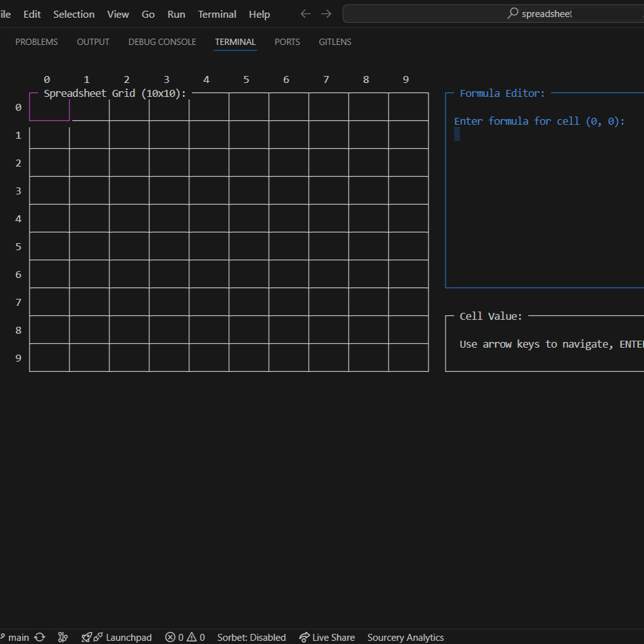The width and height of the screenshot is (644, 644).
Task: Open Sourcery Analytics from status bar
Action: [x=405, y=637]
